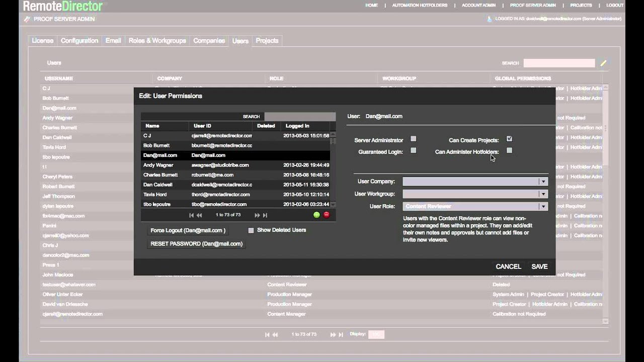Enable the Server Administrator checkbox

tap(413, 139)
